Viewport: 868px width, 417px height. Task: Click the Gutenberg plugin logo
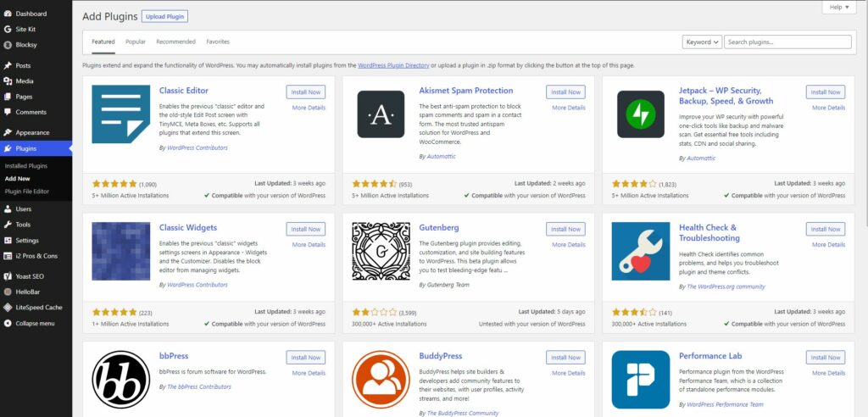(381, 251)
